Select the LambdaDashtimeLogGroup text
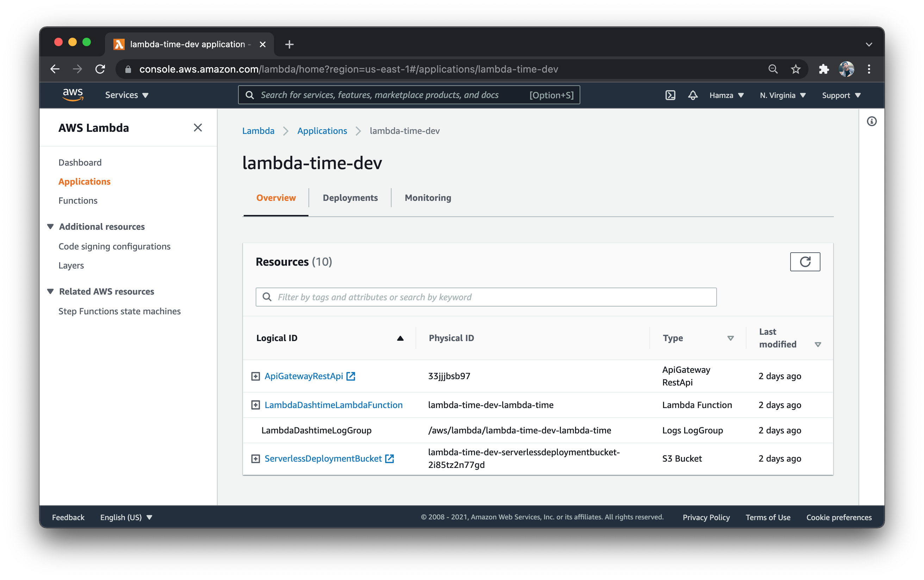Screen dimensions: 924x580 click(x=316, y=430)
